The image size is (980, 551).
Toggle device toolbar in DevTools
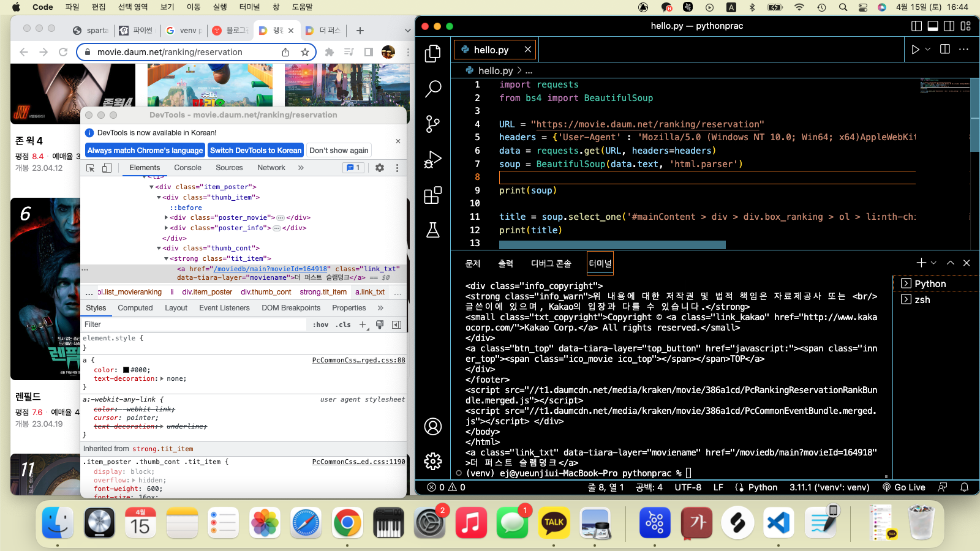pyautogui.click(x=107, y=168)
